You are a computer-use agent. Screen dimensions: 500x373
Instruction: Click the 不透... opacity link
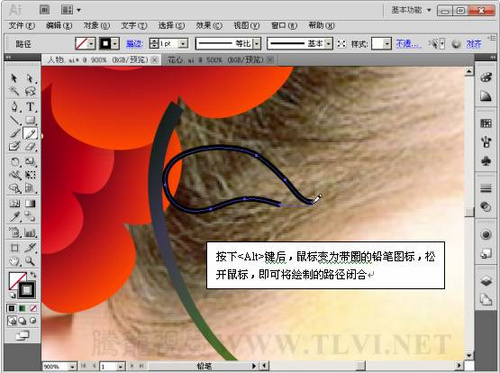pyautogui.click(x=408, y=44)
